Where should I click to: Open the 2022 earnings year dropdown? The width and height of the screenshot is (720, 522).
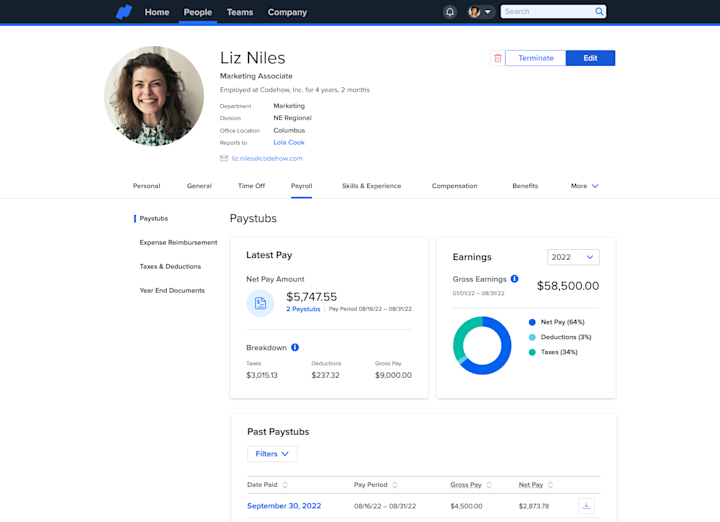(573, 257)
